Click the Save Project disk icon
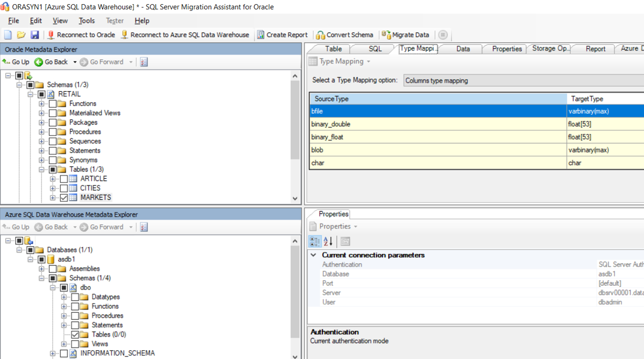644x359 pixels. (35, 35)
